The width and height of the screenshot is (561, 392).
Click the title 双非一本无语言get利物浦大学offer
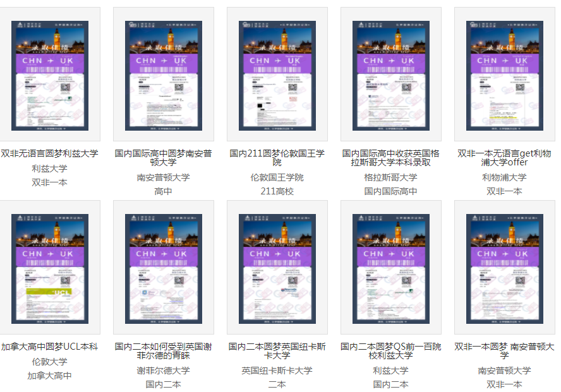click(x=505, y=158)
